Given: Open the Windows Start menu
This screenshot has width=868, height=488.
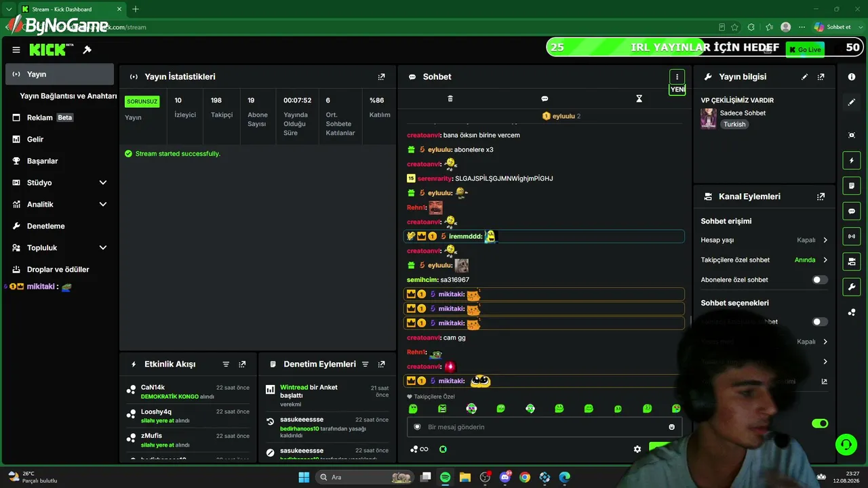Looking at the screenshot, I should (304, 477).
